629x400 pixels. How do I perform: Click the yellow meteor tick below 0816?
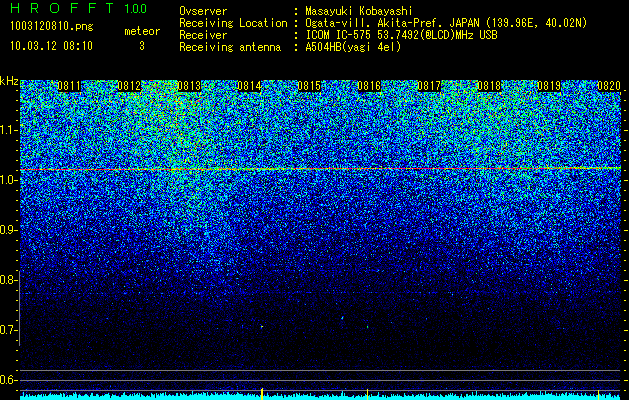tap(367, 394)
